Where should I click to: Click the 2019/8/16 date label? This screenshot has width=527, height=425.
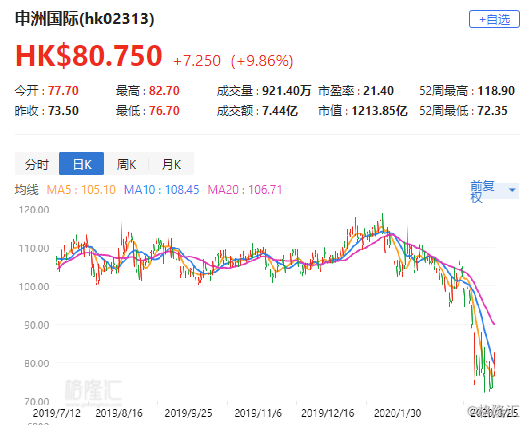(119, 413)
